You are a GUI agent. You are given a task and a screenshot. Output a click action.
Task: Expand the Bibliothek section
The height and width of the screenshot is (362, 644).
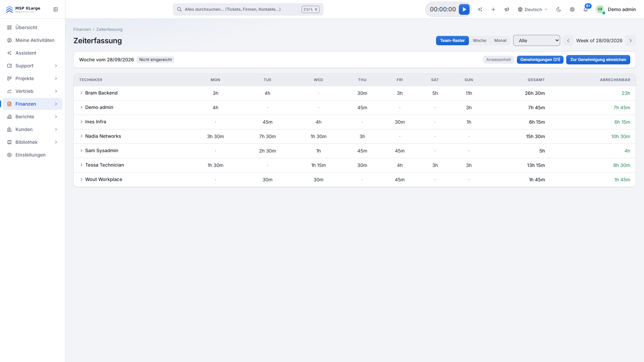[x=33, y=142]
